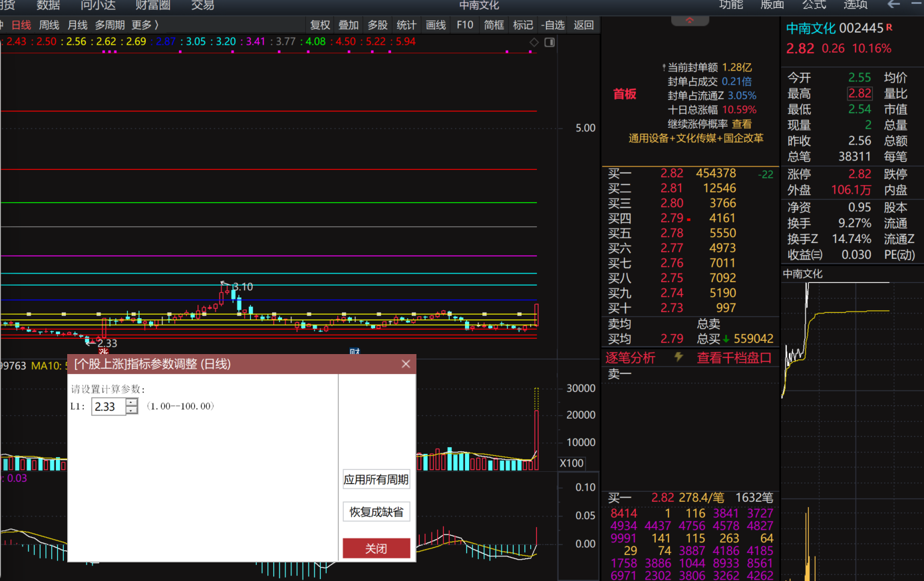Viewport: 924px width, 581px height.
Task: Decrease L1 value with the down spinner
Action: click(x=132, y=411)
